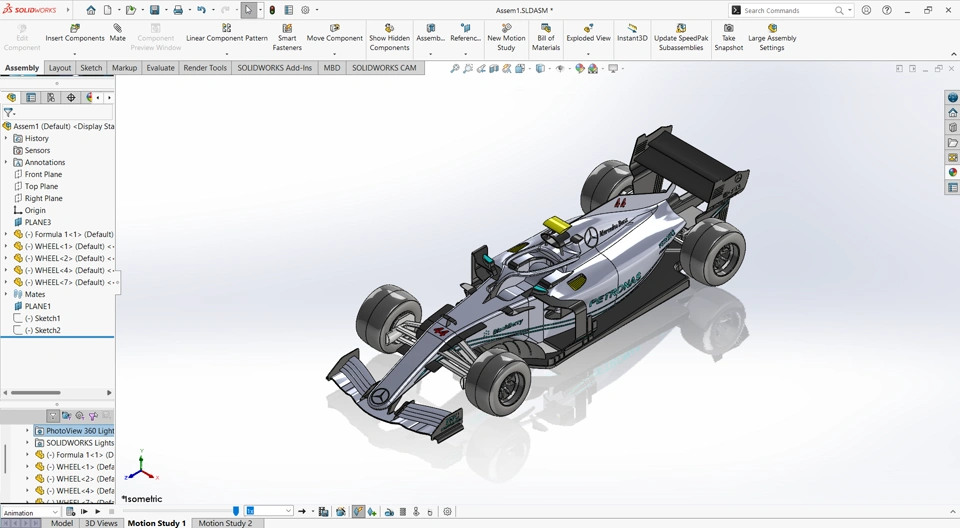Open Appearances tab in right task pane

[953, 173]
